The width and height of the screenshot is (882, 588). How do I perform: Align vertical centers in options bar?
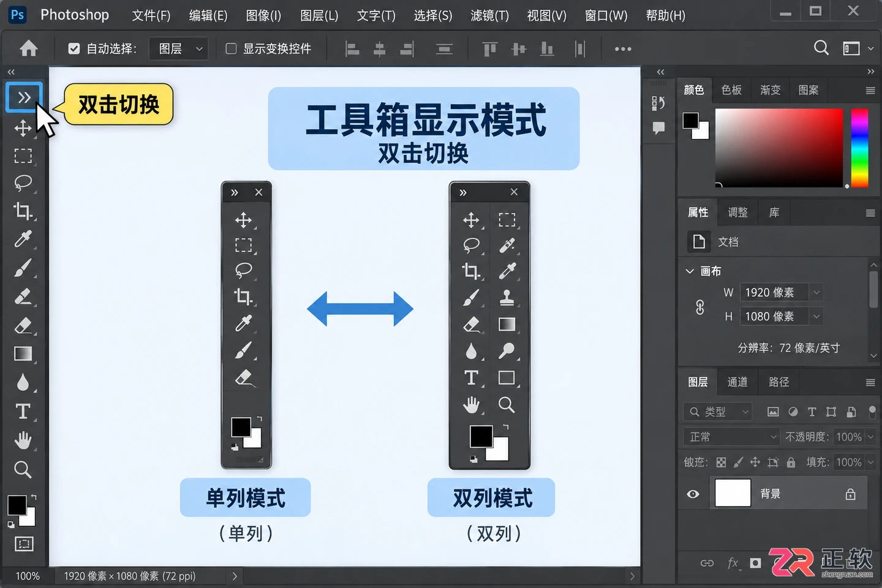tap(519, 49)
